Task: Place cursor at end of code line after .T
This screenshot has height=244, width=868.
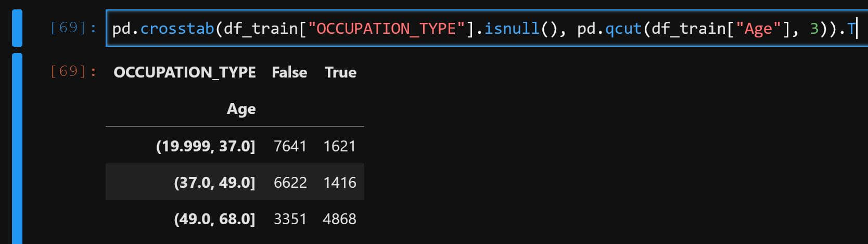Action: pyautogui.click(x=856, y=28)
